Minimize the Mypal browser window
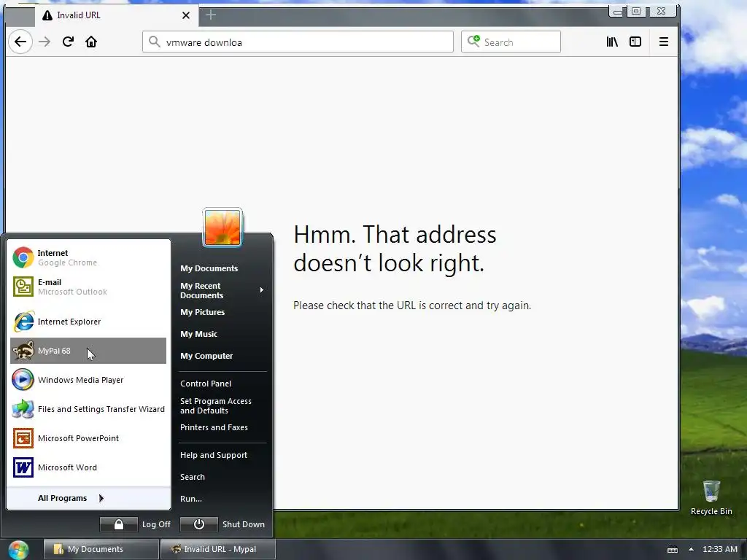This screenshot has width=747, height=560. tap(617, 12)
